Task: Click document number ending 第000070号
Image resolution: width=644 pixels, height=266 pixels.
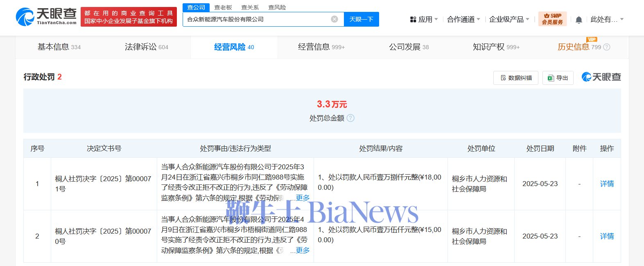Action: [x=103, y=236]
